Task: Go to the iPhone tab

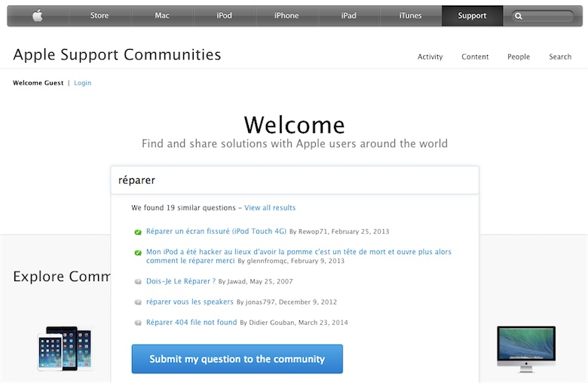Action: [286, 16]
